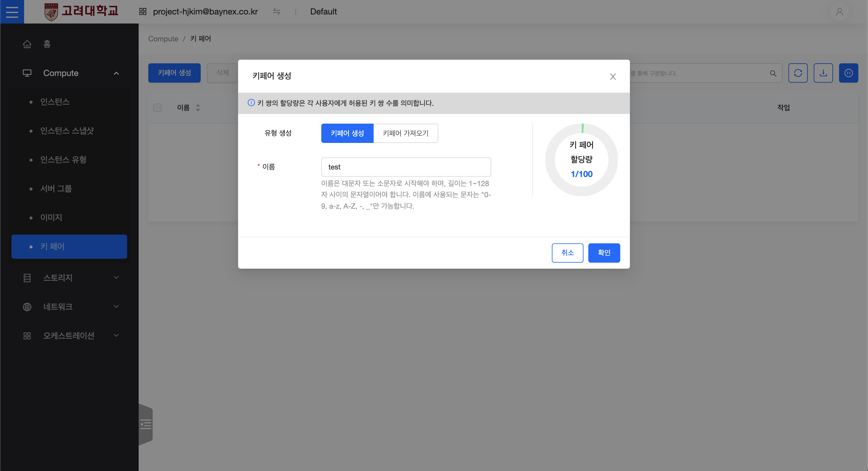
Task: Click the search magnifier icon
Action: click(x=773, y=73)
